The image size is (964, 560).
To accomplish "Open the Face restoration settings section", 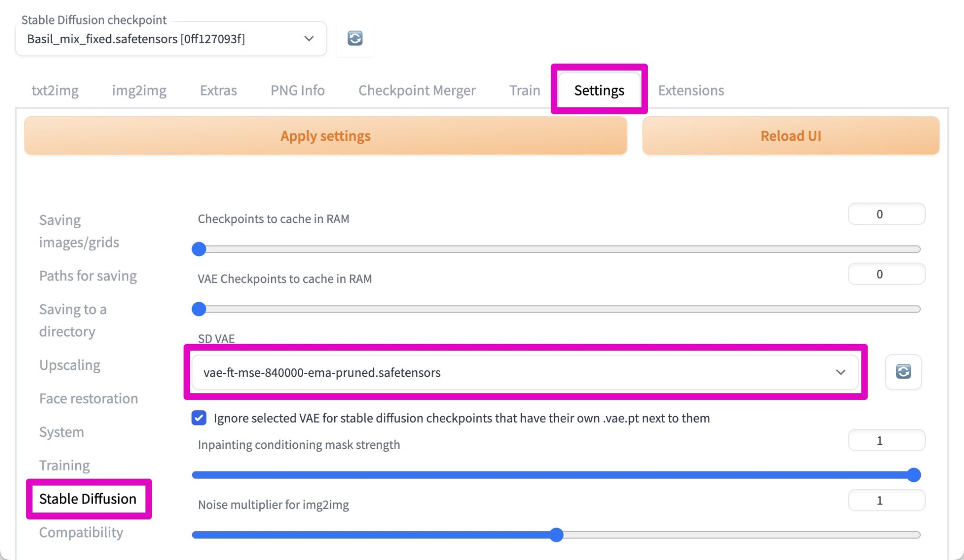I will (x=88, y=398).
